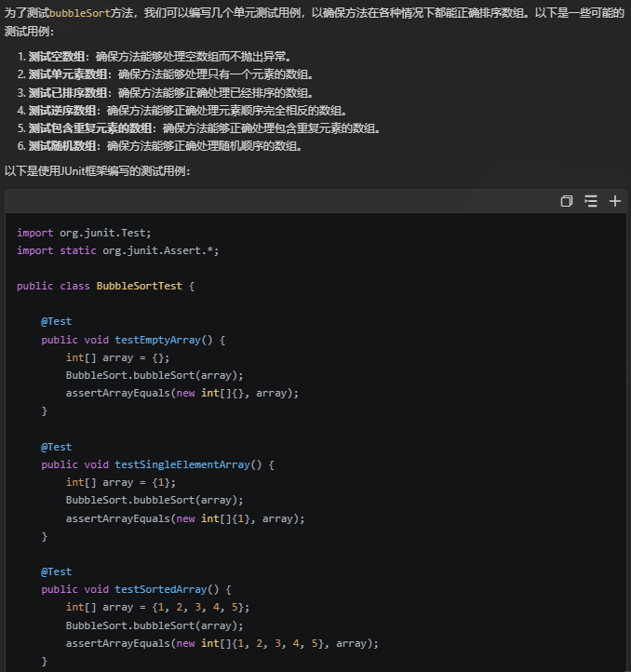The image size is (631, 672).
Task: Click the @Test annotation above testSortedArray
Action: pos(57,571)
